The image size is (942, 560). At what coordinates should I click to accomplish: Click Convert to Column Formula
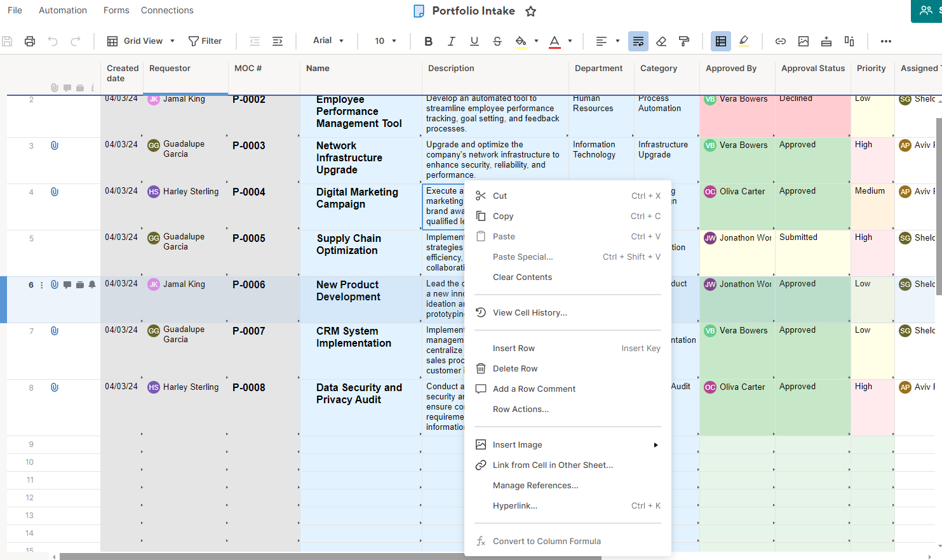[568, 541]
